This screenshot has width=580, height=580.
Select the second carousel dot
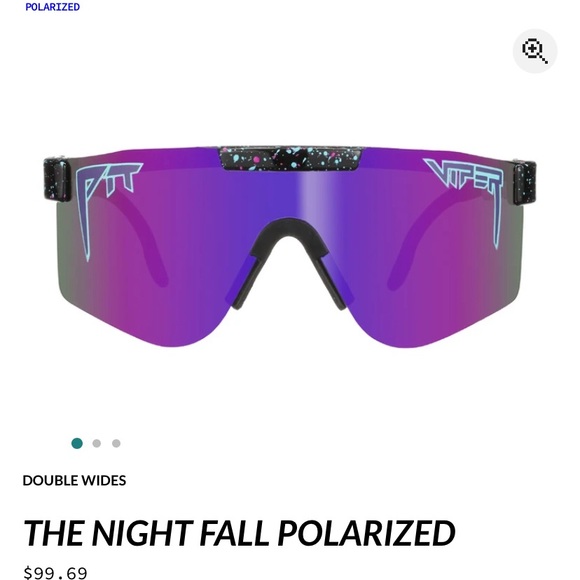pyautogui.click(x=97, y=443)
